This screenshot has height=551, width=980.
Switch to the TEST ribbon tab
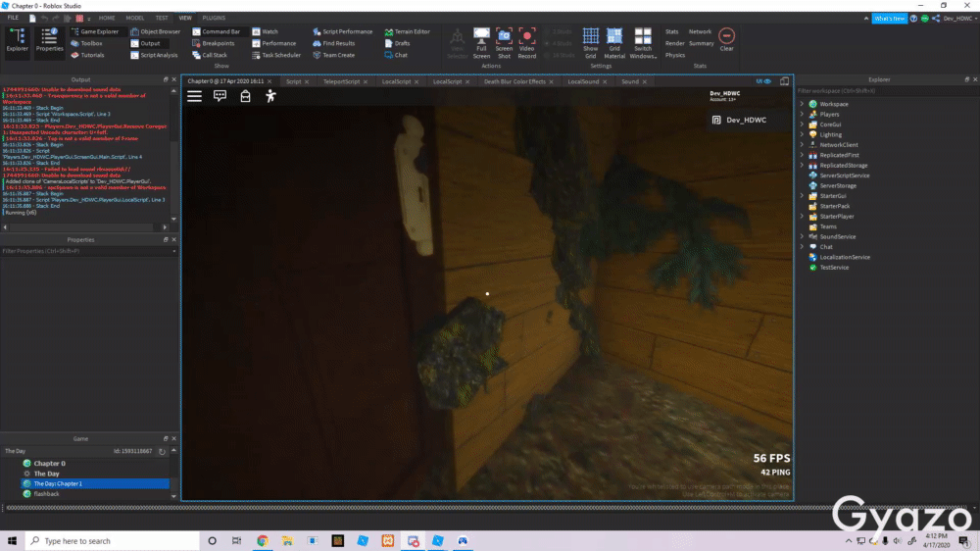pyautogui.click(x=162, y=18)
